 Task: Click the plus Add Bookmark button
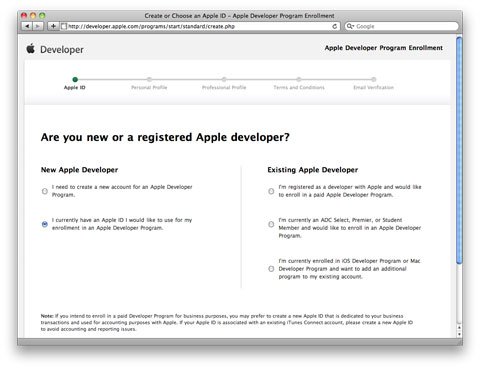click(x=53, y=26)
